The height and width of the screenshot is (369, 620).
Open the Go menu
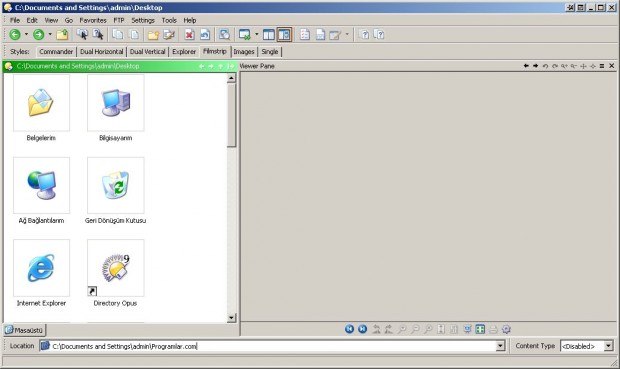click(69, 20)
